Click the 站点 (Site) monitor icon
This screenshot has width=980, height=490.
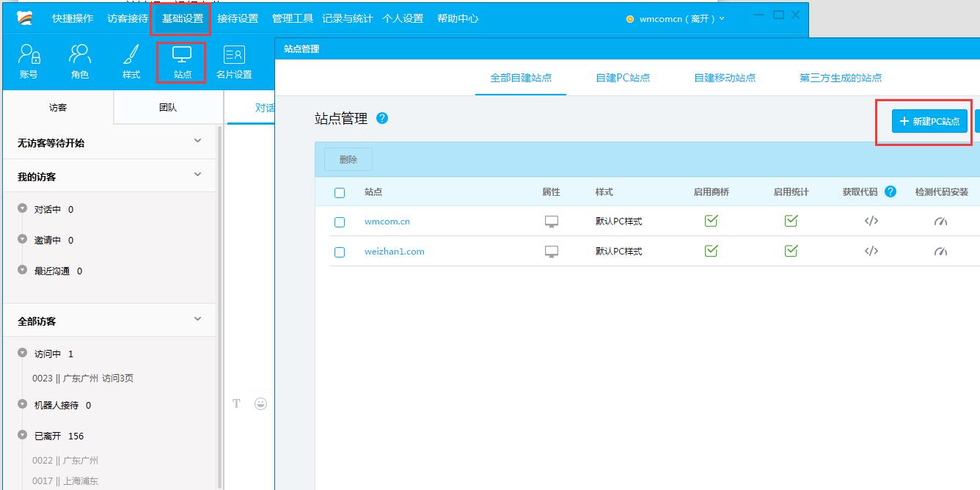pos(181,60)
